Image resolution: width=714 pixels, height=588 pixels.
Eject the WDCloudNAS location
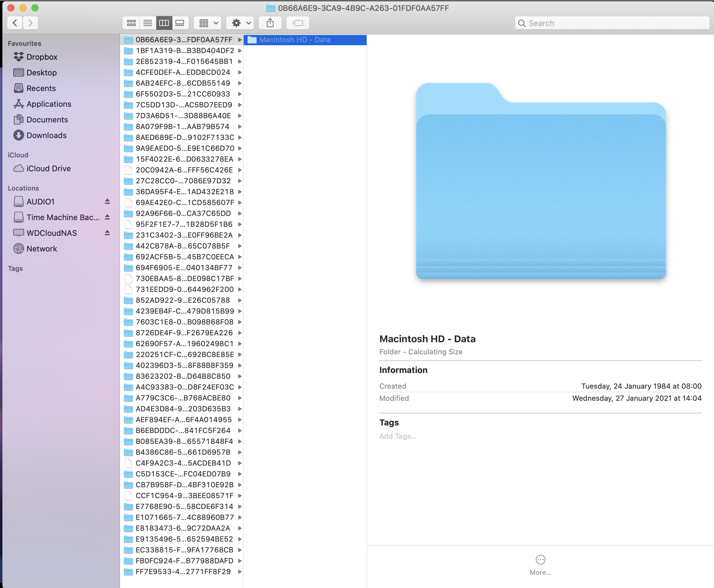tap(107, 233)
